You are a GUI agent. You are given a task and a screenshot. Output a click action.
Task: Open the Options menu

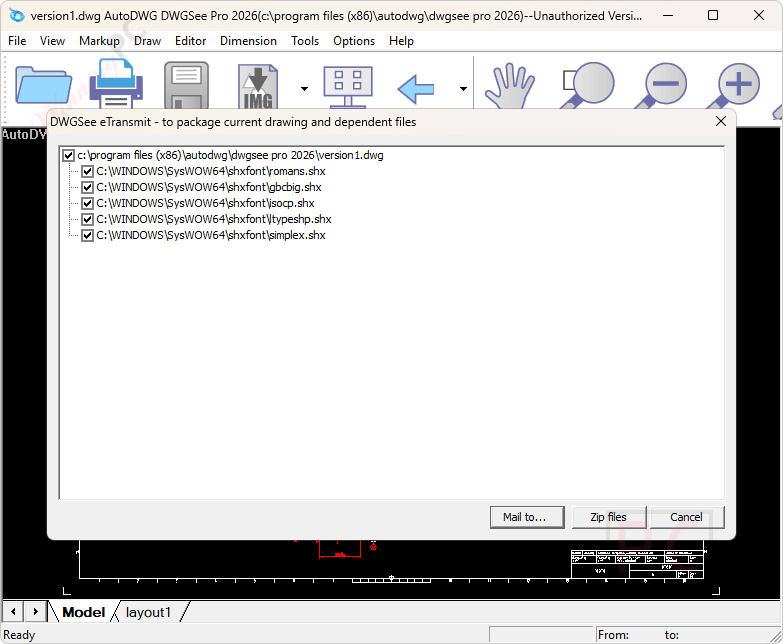point(354,41)
